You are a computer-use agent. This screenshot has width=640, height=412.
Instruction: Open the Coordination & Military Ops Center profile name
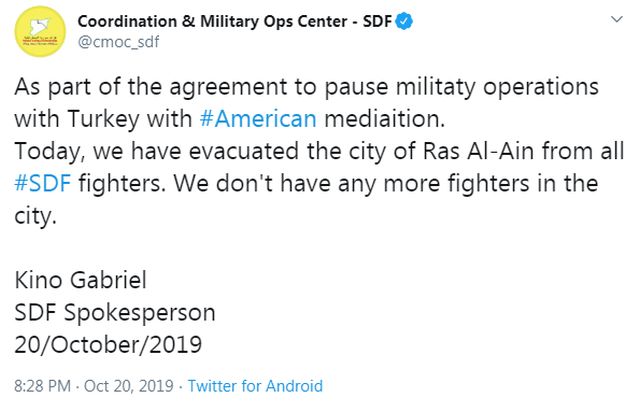pyautogui.click(x=232, y=22)
